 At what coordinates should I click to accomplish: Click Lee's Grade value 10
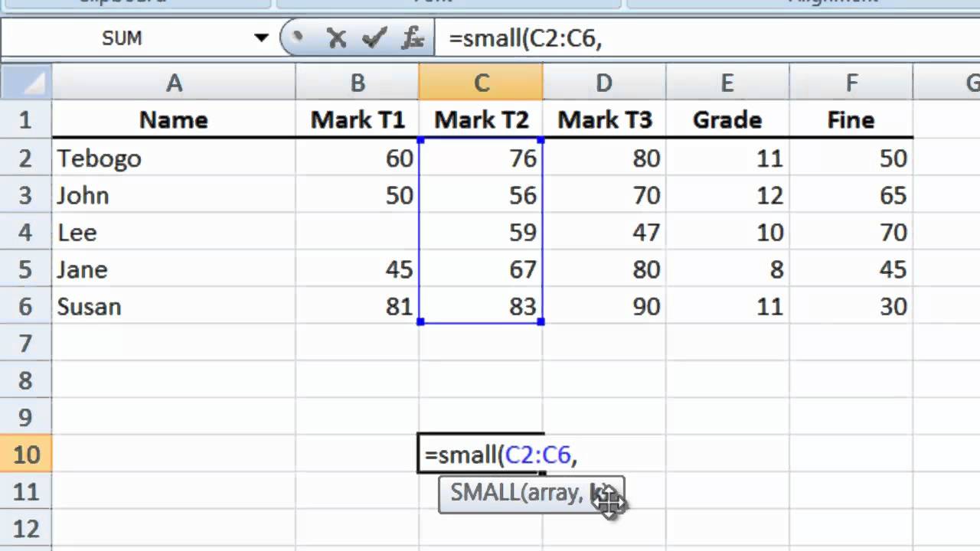[x=727, y=232]
